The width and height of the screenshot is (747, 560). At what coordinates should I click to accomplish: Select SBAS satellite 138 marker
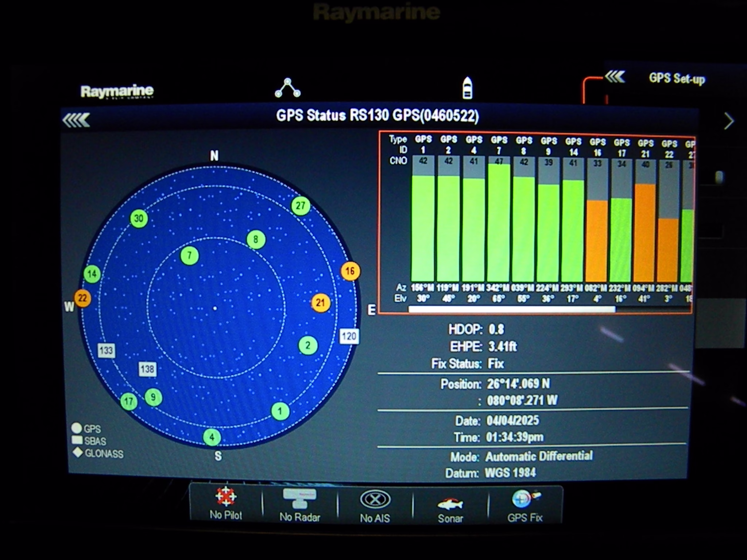(147, 369)
